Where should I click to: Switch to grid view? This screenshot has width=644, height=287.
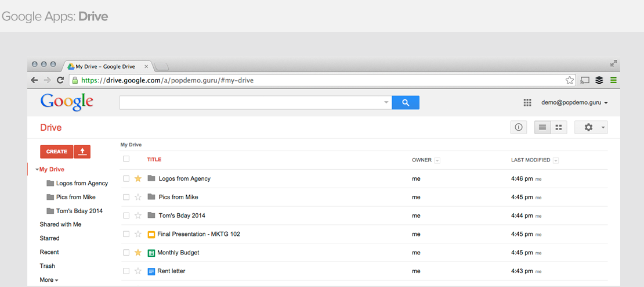click(x=559, y=127)
